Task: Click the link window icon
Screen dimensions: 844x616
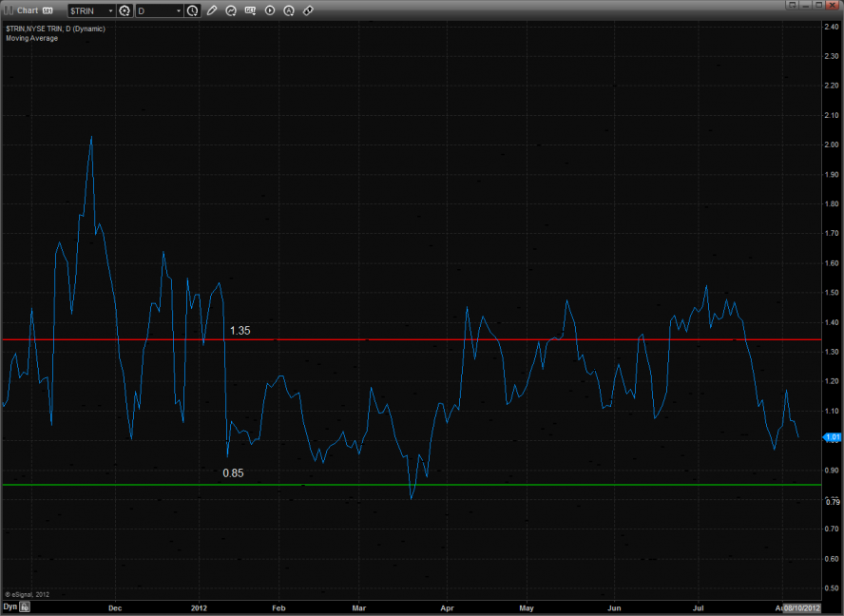Action: [x=309, y=10]
